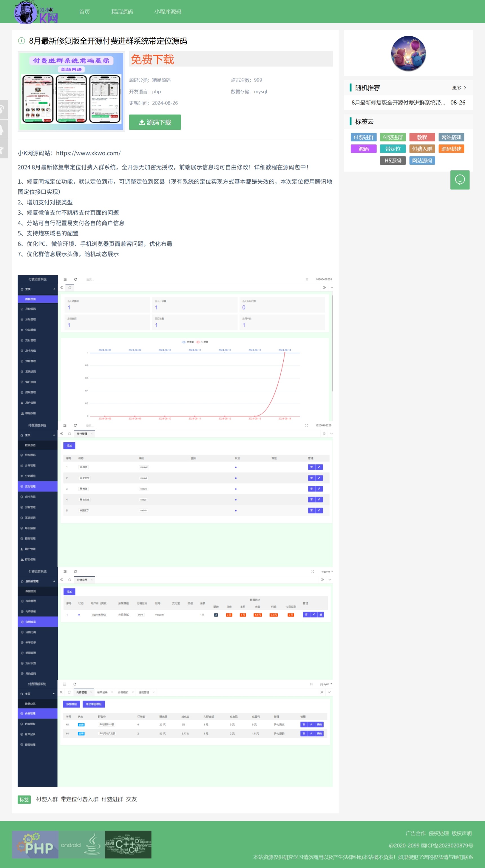This screenshot has width=485, height=868.
Task: Click the C++ languages footer image
Action: (128, 844)
